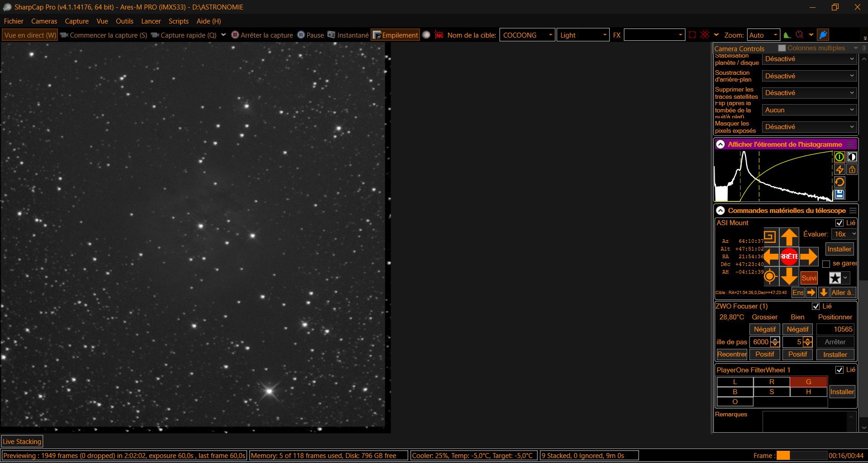The width and height of the screenshot is (868, 463).
Task: Save histogram stretch settings with floppy icon
Action: click(x=839, y=195)
